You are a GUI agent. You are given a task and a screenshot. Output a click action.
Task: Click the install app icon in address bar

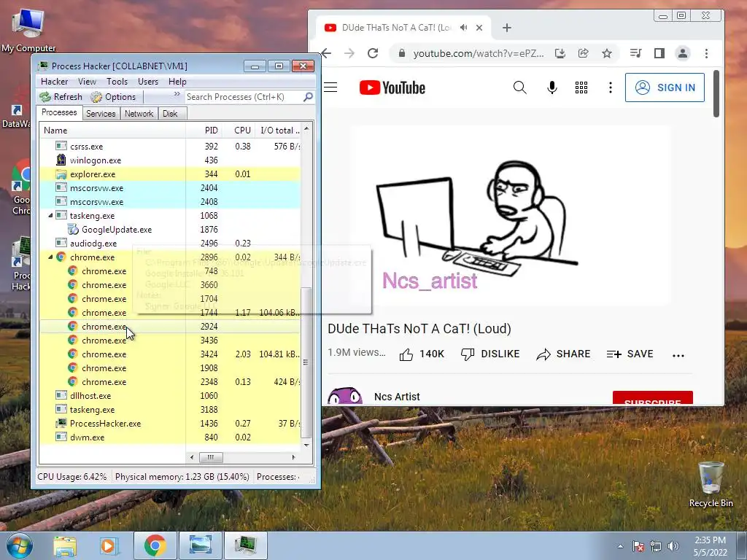point(560,53)
